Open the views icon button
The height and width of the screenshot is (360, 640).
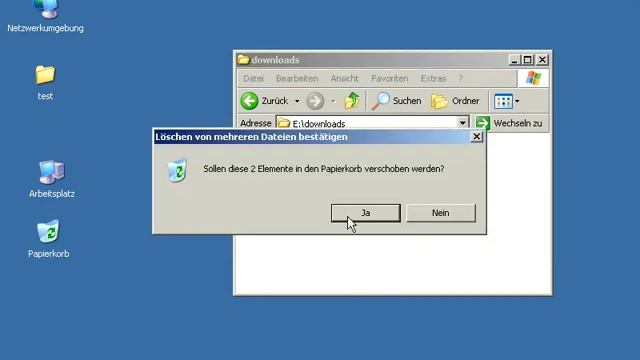tap(503, 101)
